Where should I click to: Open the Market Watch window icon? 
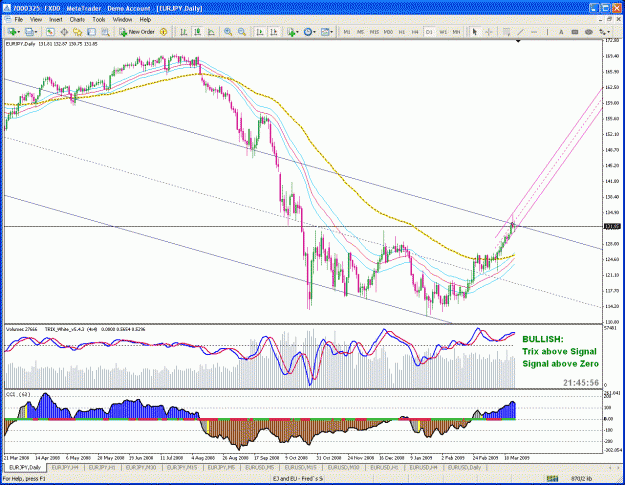[50, 32]
